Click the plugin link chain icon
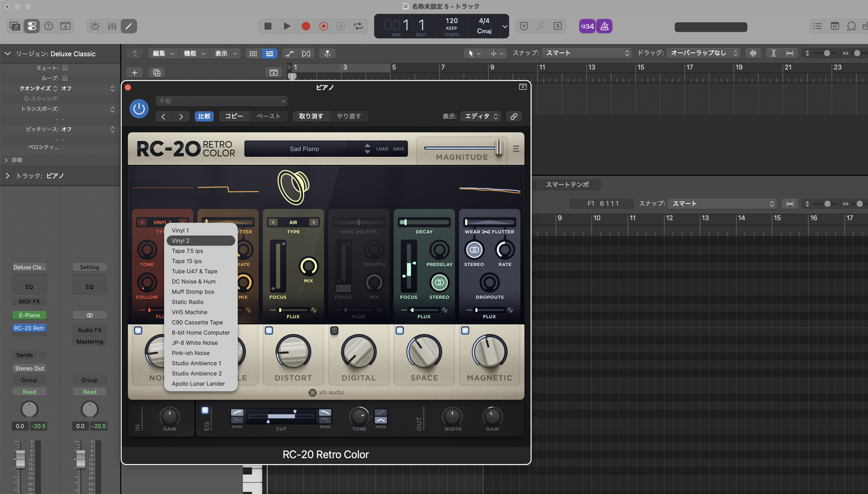Screen dimensions: 868x494 [x=514, y=116]
